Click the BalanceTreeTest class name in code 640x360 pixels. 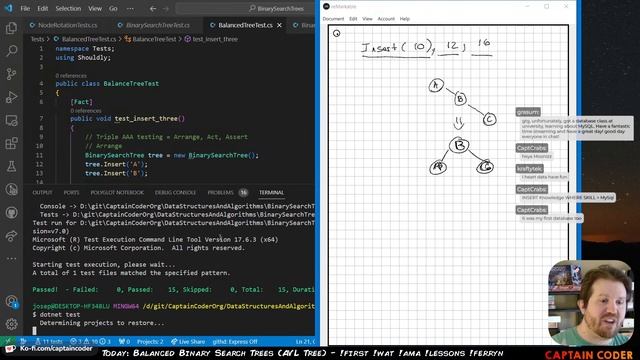pos(131,84)
